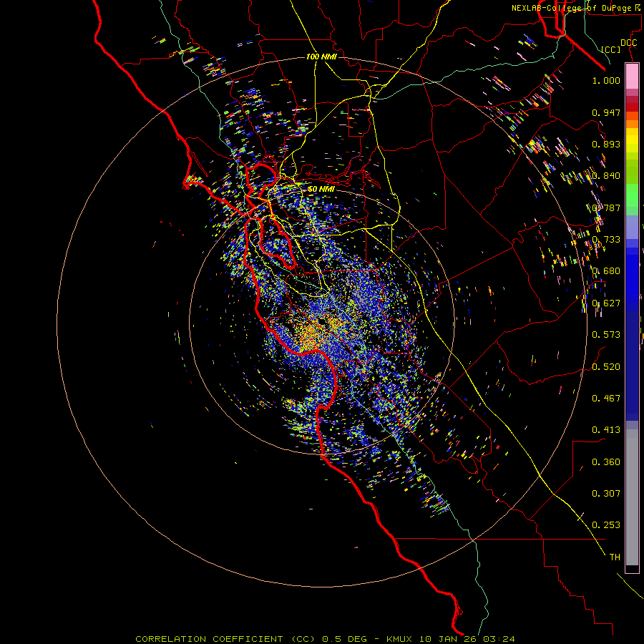
Task: Click the DCC label above the color scale
Action: 629,43
